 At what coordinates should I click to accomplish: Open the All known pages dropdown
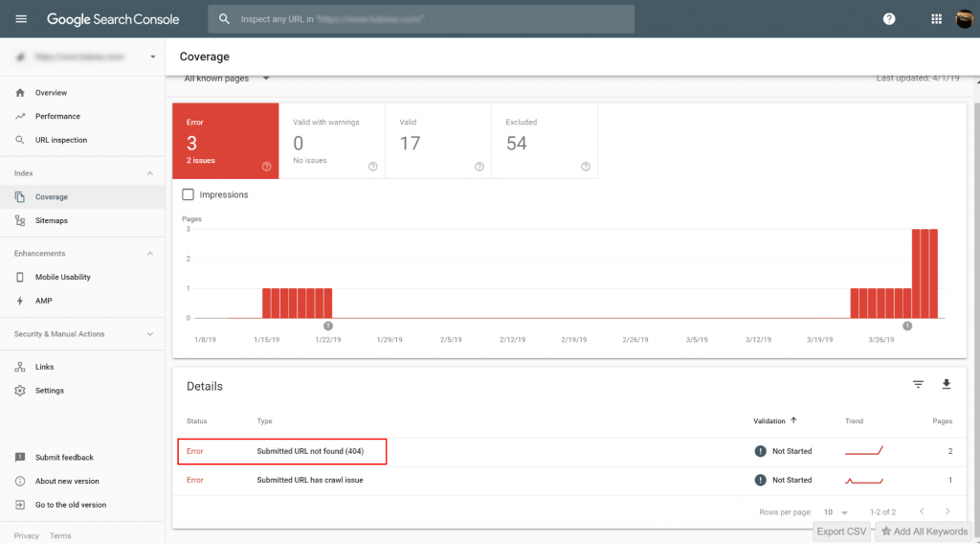(227, 79)
